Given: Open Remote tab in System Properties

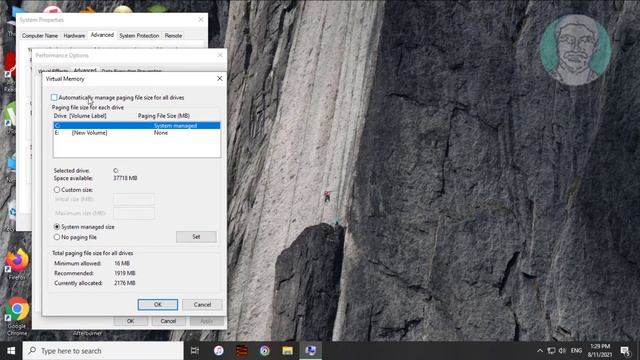Looking at the screenshot, I should (x=173, y=36).
